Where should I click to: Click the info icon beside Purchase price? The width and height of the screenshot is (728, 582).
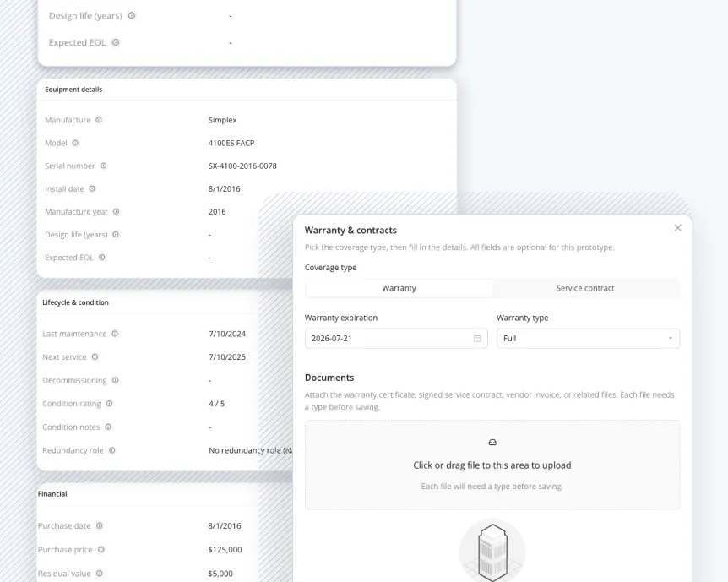pyautogui.click(x=101, y=550)
